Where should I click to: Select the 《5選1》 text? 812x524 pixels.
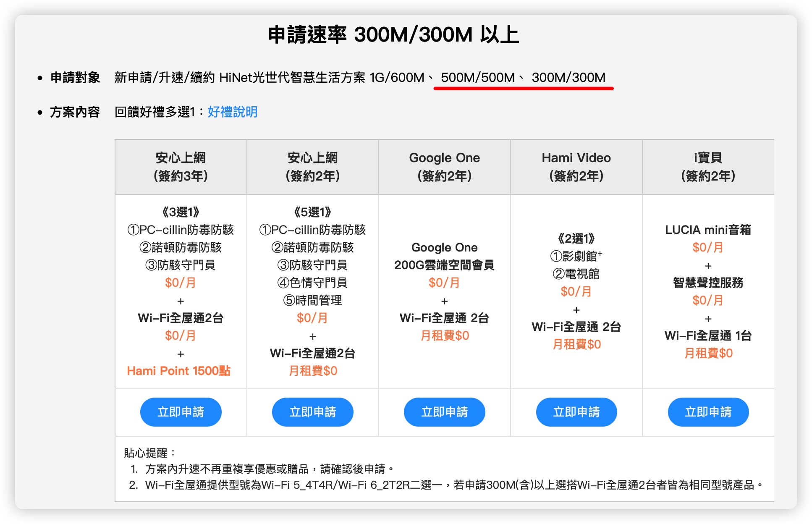pos(312,212)
